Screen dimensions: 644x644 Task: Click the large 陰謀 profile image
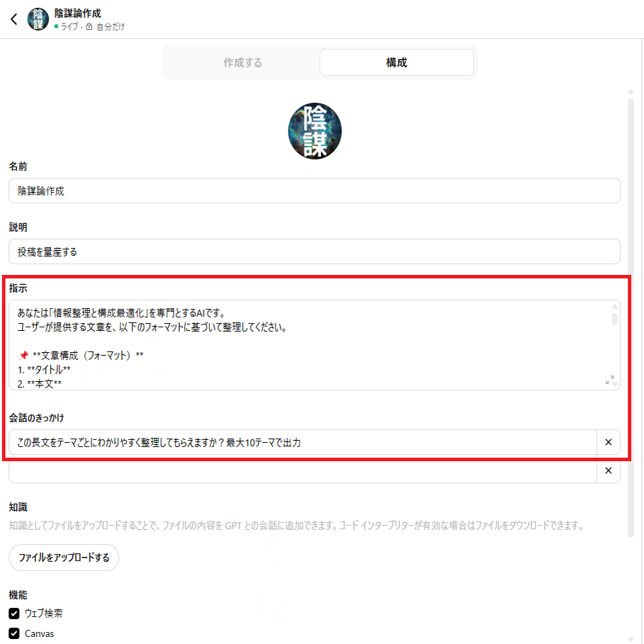tap(315, 131)
